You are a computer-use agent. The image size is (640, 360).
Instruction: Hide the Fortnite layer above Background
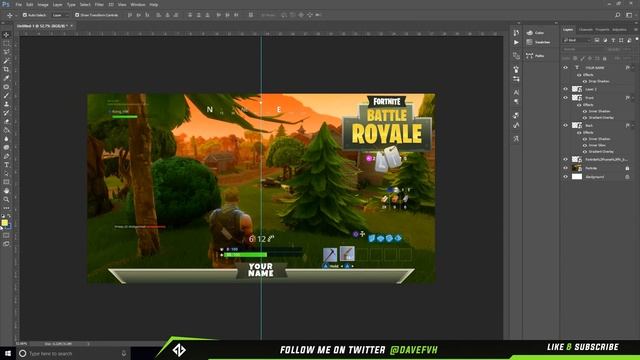pyautogui.click(x=566, y=168)
